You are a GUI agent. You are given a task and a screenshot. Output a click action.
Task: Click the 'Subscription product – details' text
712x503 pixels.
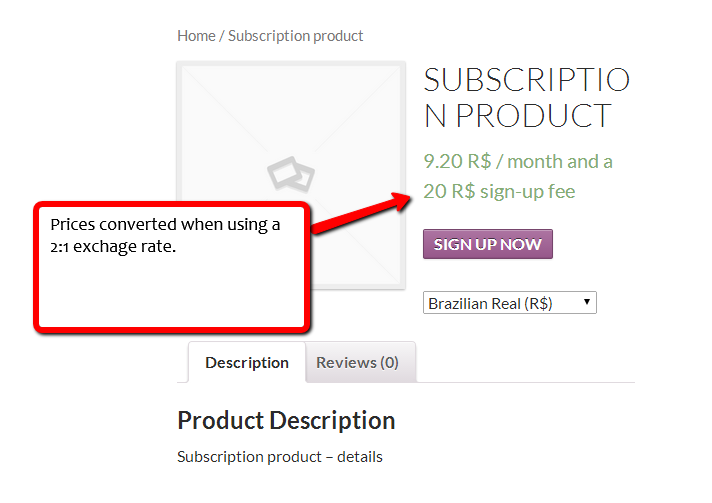pos(279,457)
